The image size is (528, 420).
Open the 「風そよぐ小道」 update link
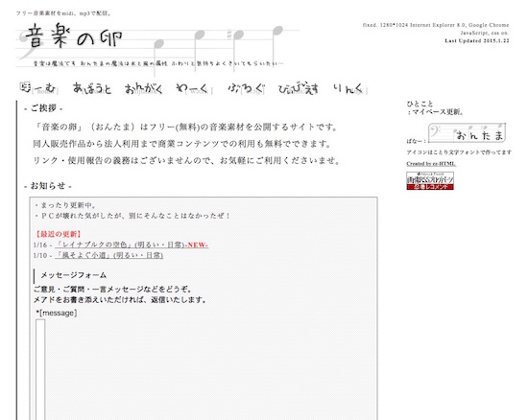tap(109, 255)
